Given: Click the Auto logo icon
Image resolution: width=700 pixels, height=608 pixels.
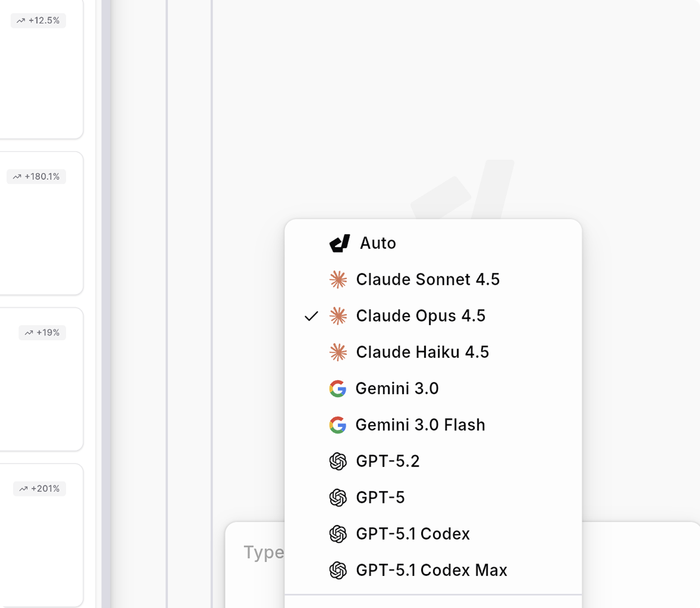Looking at the screenshot, I should click(x=340, y=243).
